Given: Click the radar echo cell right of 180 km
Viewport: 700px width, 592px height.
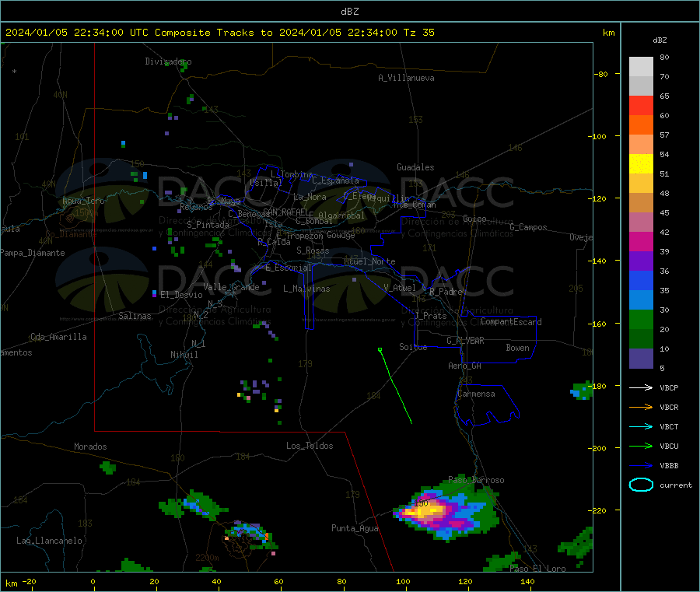Looking at the screenshot, I should 582,391.
